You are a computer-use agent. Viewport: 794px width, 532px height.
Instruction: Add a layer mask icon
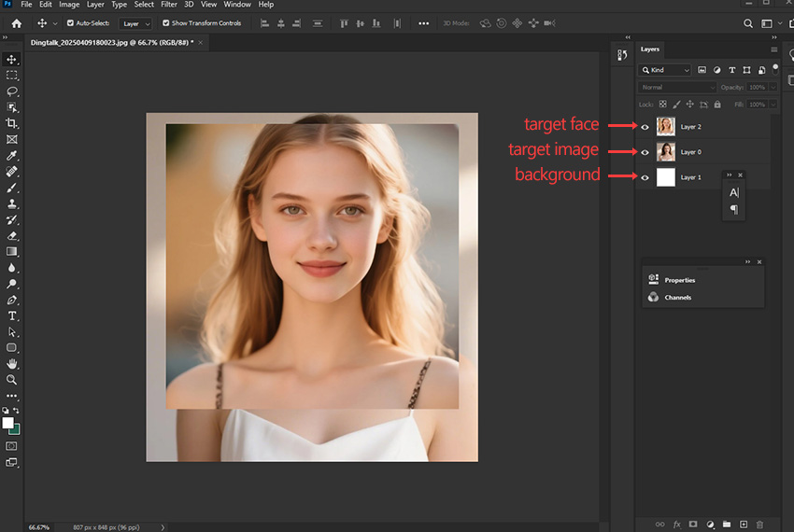point(693,525)
